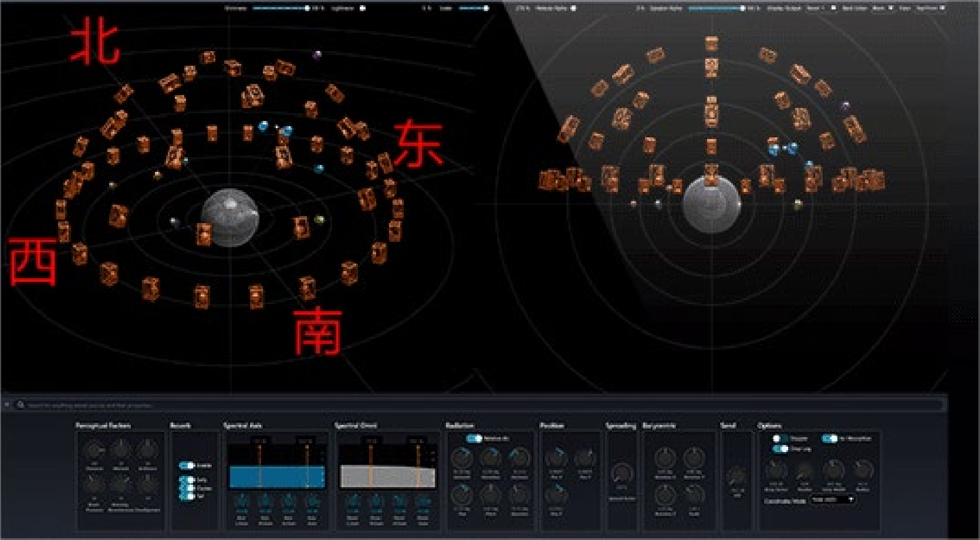Toggle the Reverb Cluster switch

coord(187,488)
